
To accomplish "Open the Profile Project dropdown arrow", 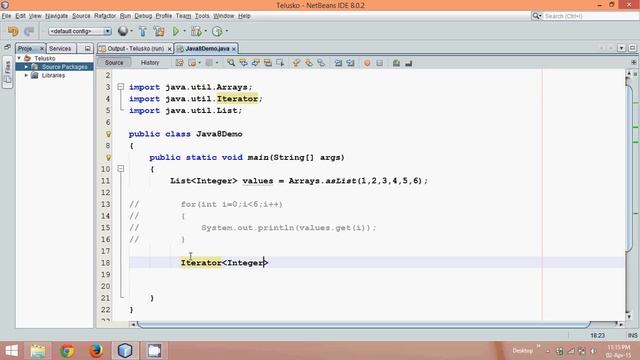I will 227,31.
